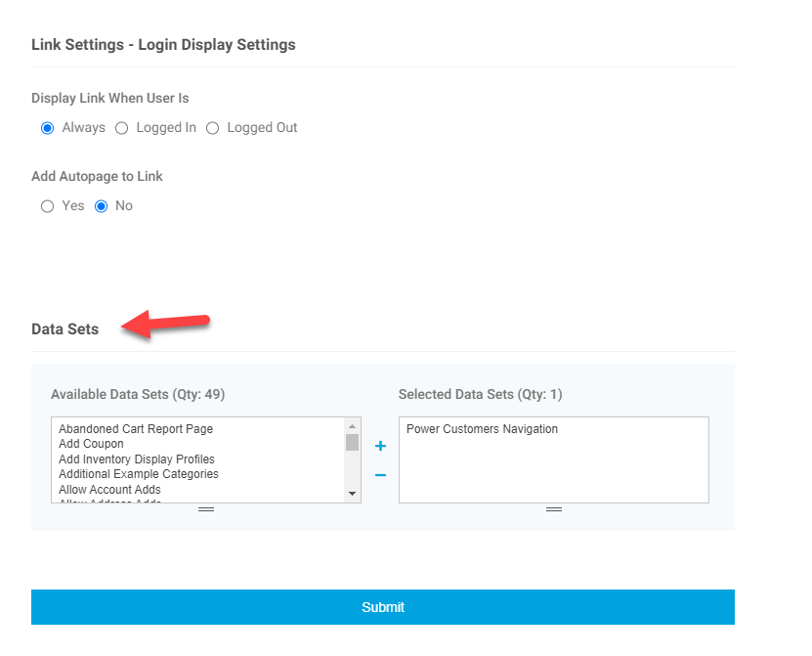This screenshot has width=812, height=656.
Task: Select Power Customers Navigation in selected list
Action: [482, 429]
